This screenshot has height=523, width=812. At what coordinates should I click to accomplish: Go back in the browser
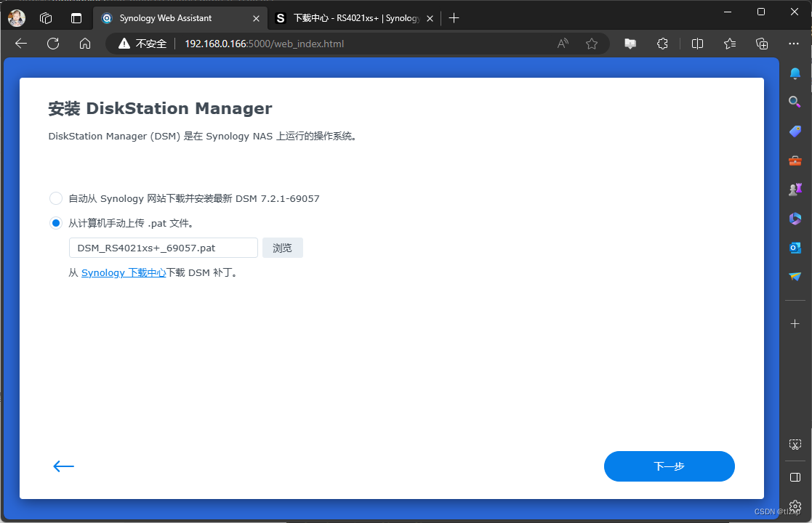(21, 44)
